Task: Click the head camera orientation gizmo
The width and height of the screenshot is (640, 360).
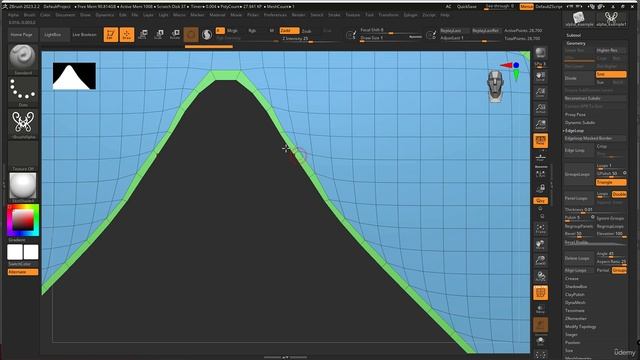Action: coord(496,86)
